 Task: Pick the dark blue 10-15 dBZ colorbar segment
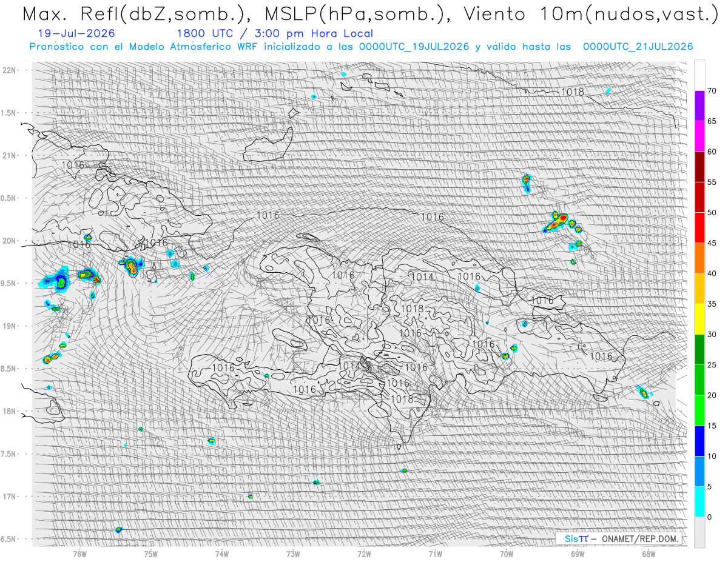tap(699, 441)
